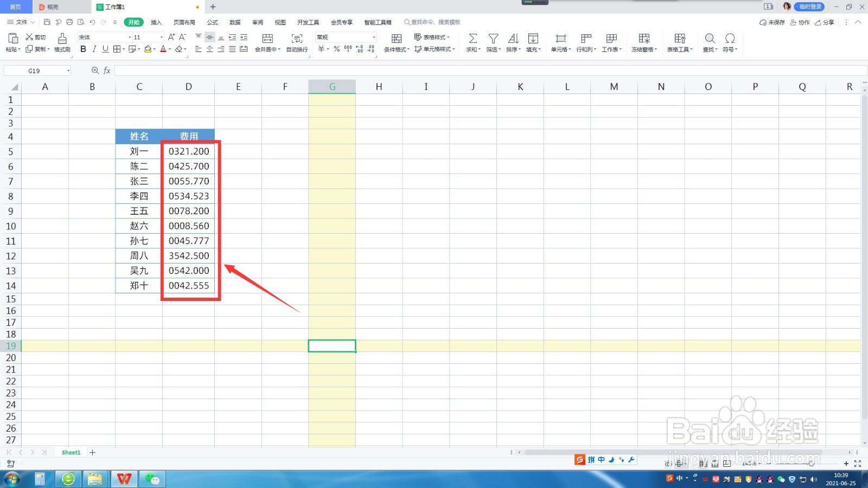Switch to the Insert (插入) tab
The width and height of the screenshot is (868, 488).
coord(156,22)
